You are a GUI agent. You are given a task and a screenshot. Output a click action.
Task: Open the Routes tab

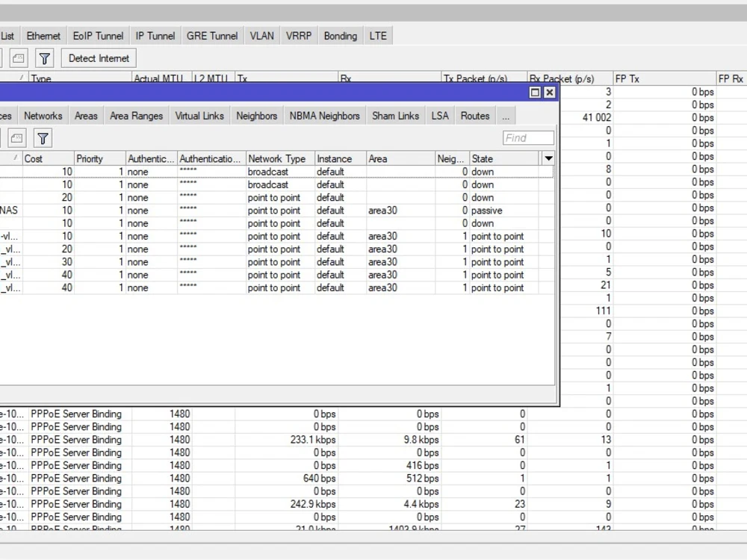[474, 115]
